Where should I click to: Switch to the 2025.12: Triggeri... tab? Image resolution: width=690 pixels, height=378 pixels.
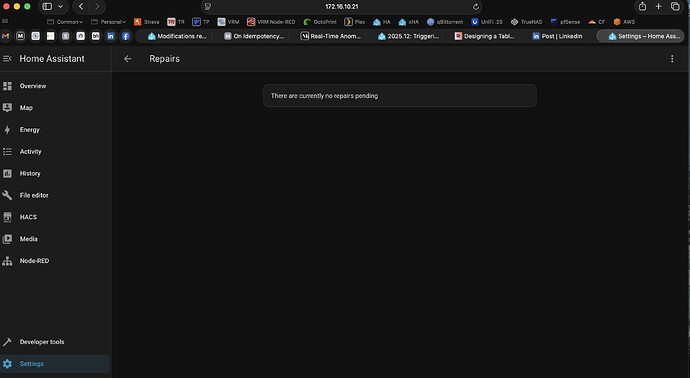(x=408, y=36)
